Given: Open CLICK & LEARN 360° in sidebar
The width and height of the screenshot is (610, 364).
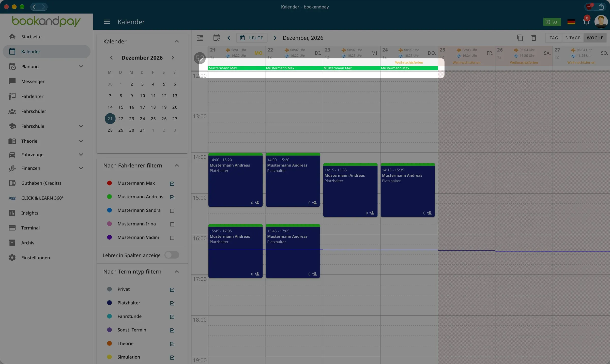Looking at the screenshot, I should point(47,198).
